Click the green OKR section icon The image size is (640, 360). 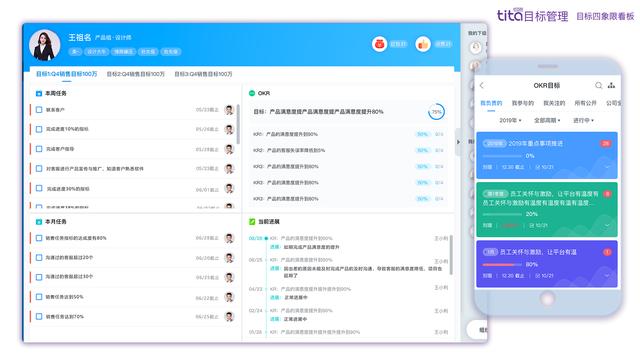[x=252, y=93]
